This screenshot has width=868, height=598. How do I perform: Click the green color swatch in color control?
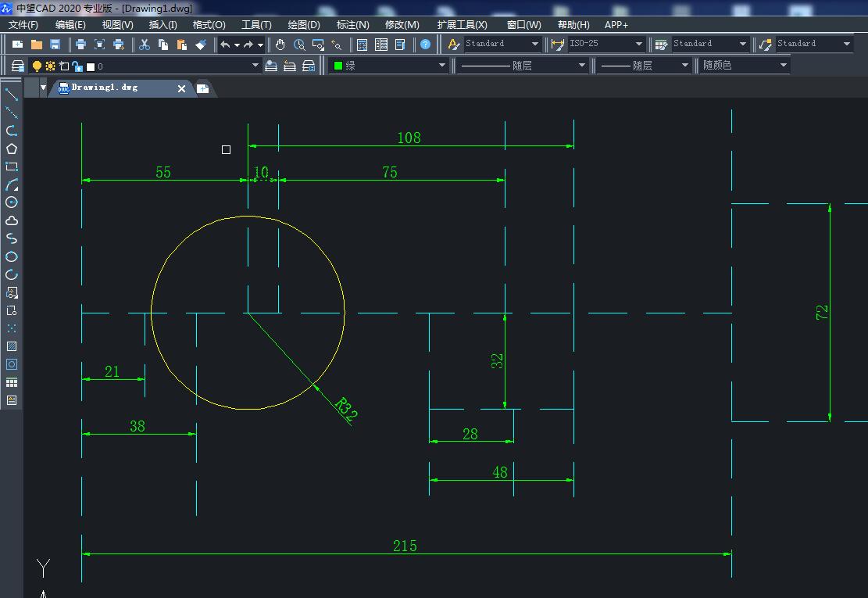338,66
